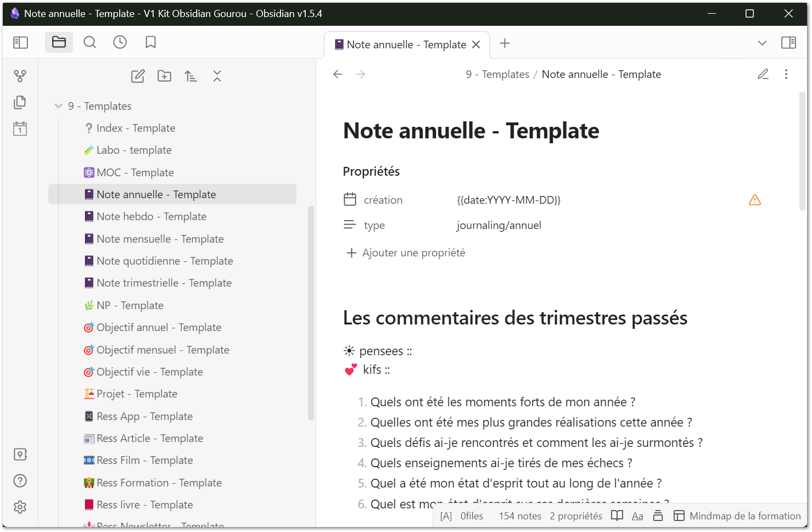This screenshot has height=532, width=812.
Task: Toggle the left sidebar
Action: click(20, 42)
